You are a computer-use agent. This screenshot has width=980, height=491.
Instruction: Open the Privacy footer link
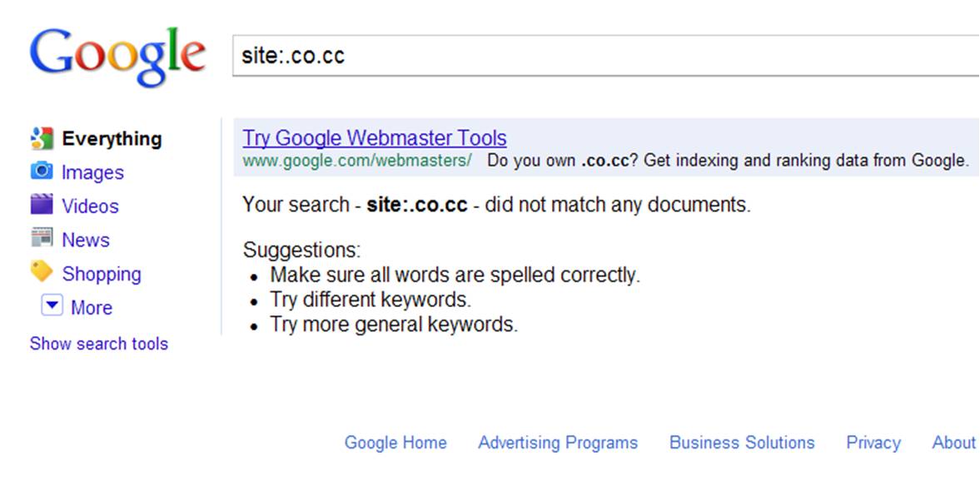(x=873, y=443)
